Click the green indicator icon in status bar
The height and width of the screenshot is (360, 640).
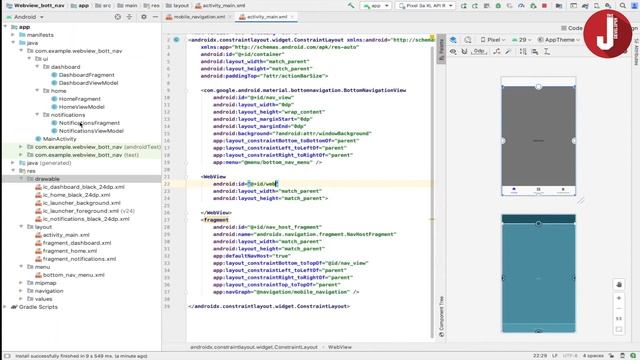633,356
